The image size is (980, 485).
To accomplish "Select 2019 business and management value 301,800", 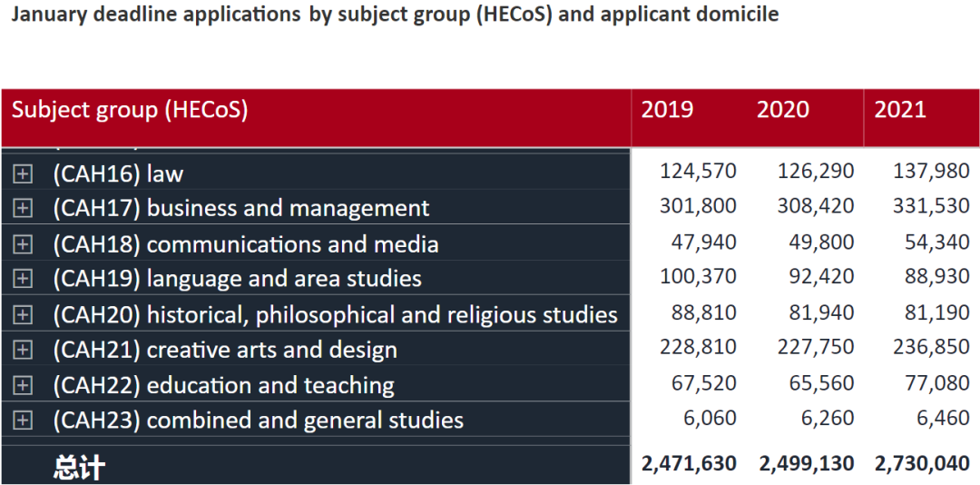I will coord(698,206).
